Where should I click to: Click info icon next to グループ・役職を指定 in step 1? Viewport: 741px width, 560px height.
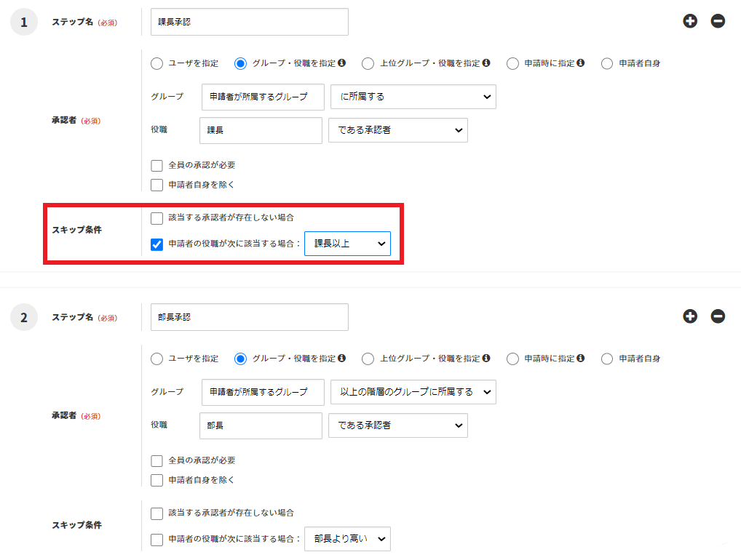coord(342,63)
